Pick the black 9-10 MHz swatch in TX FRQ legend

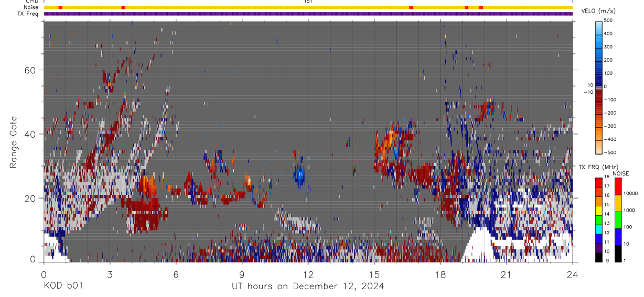coord(598,257)
